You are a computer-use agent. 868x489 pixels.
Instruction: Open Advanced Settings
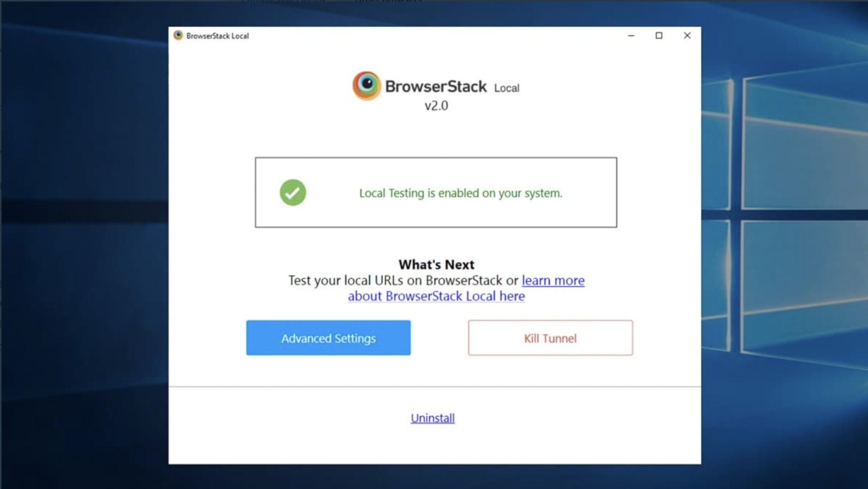pyautogui.click(x=328, y=338)
